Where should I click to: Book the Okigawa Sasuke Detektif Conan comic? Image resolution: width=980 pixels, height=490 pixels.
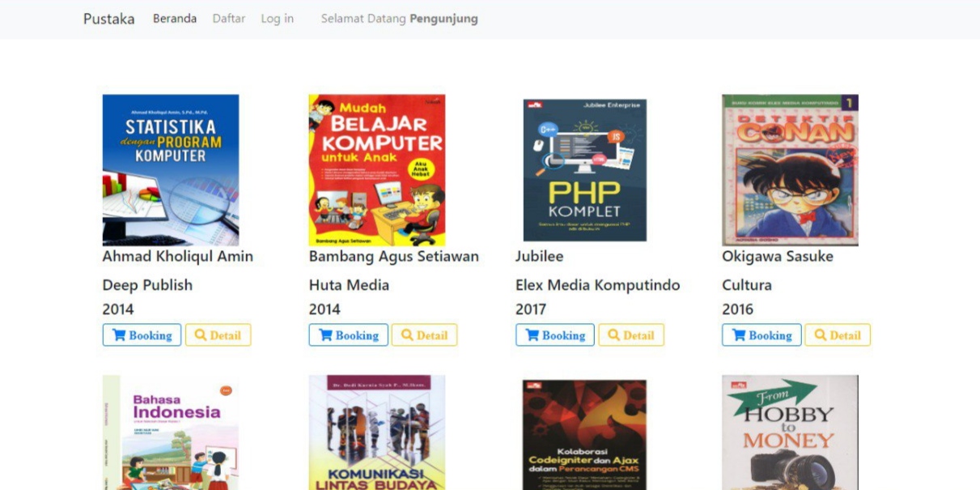click(762, 334)
